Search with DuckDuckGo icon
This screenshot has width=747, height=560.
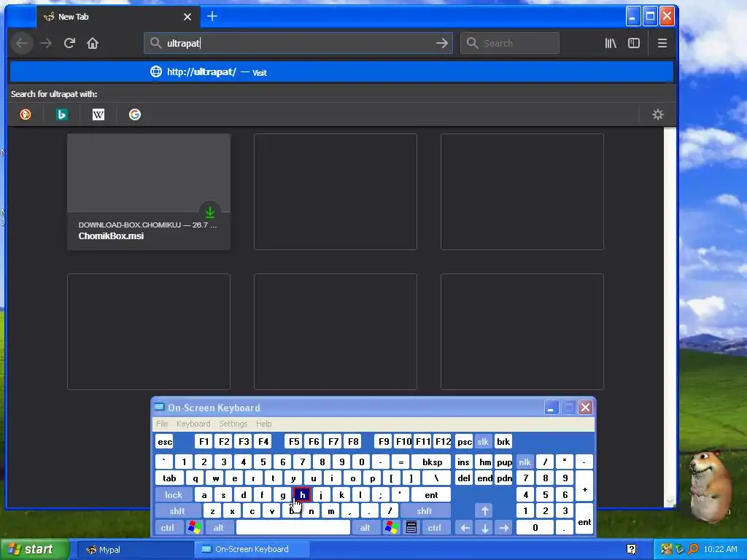(x=26, y=114)
